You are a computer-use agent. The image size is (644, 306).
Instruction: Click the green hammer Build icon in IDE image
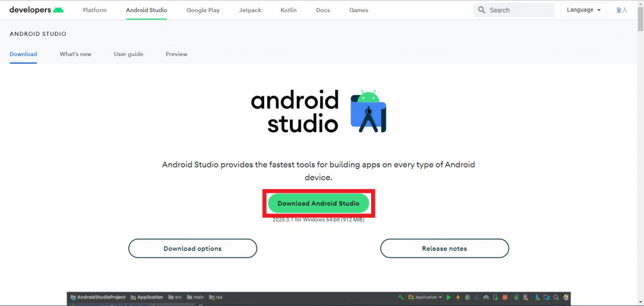[401, 297]
